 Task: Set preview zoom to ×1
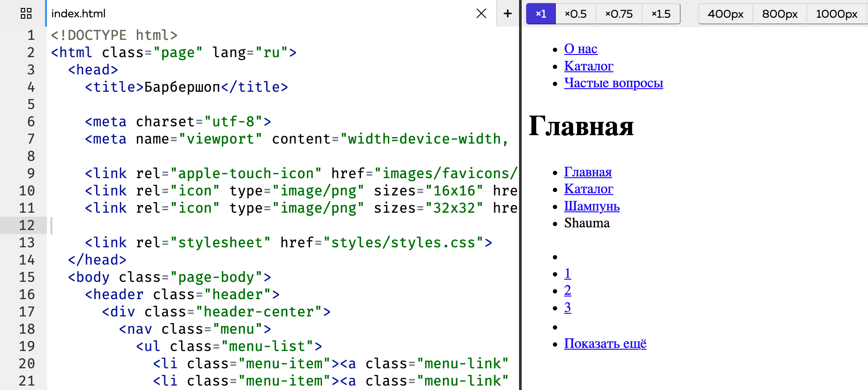click(x=541, y=14)
